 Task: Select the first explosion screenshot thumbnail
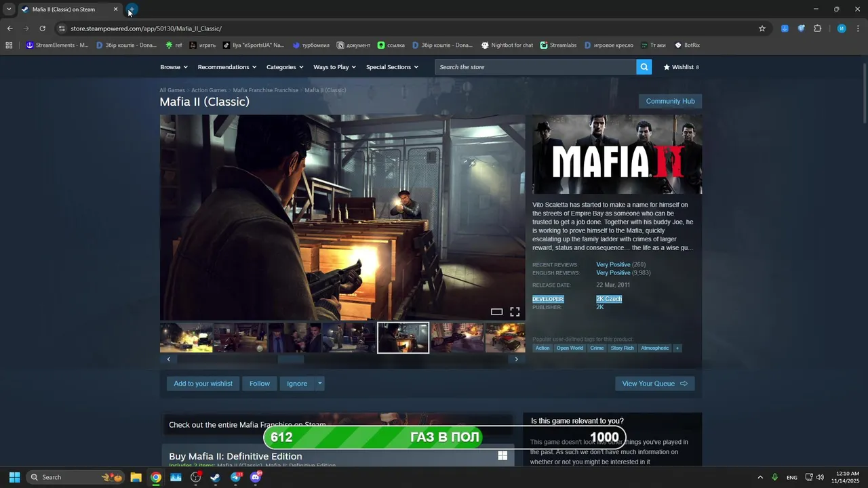point(186,338)
